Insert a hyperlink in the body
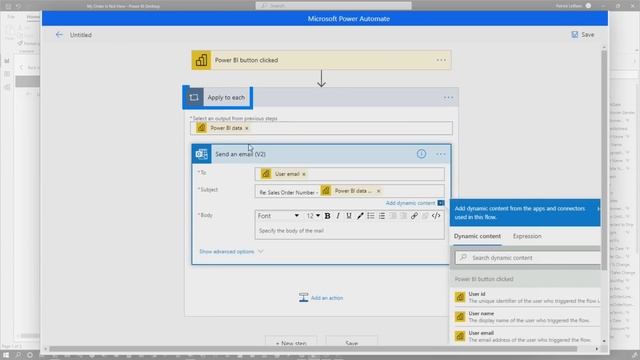 [414, 216]
